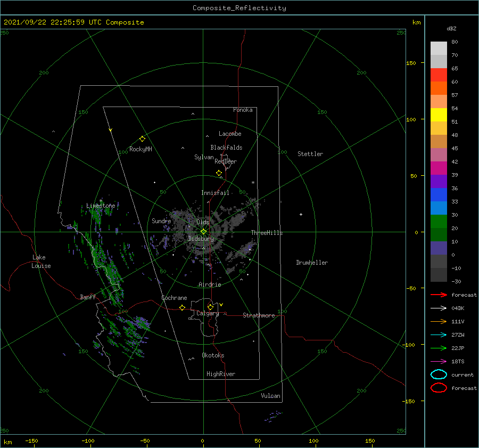479x448 pixels.
Task: Select the RedDeer city label
Action: coord(226,161)
